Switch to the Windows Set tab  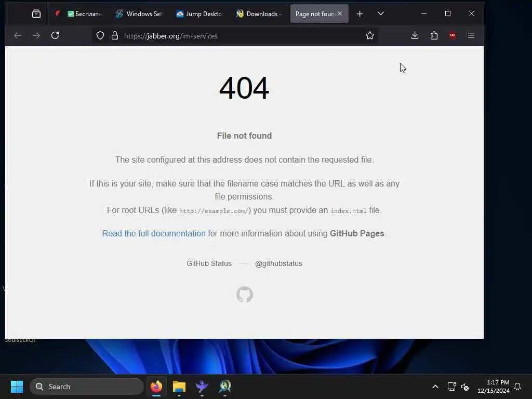pyautogui.click(x=139, y=14)
